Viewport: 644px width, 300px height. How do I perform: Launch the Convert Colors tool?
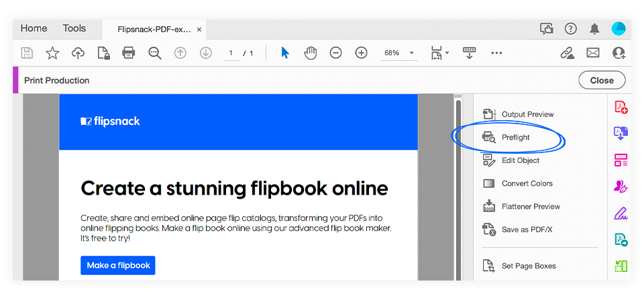[517, 184]
